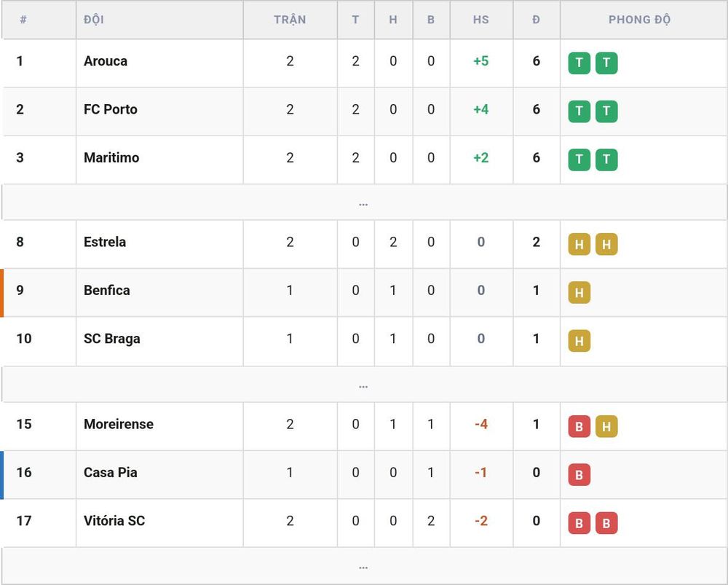Click SC Braga's H form badge
This screenshot has height=585, width=728.
(579, 341)
